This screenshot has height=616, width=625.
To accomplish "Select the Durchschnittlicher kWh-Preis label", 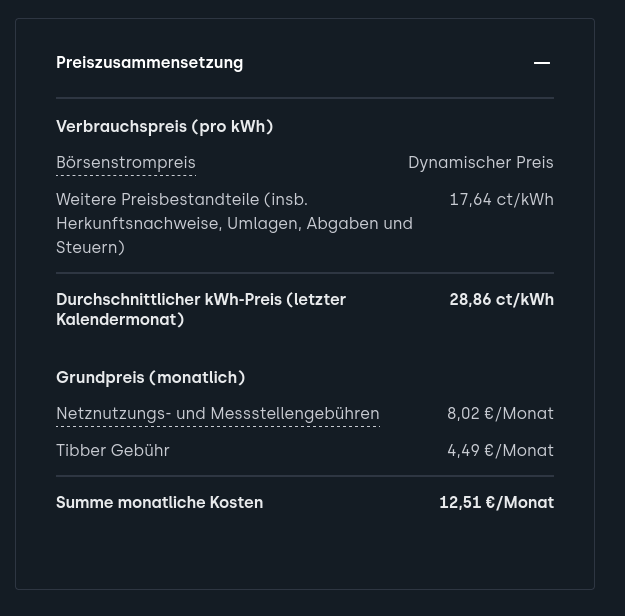I will pos(200,309).
